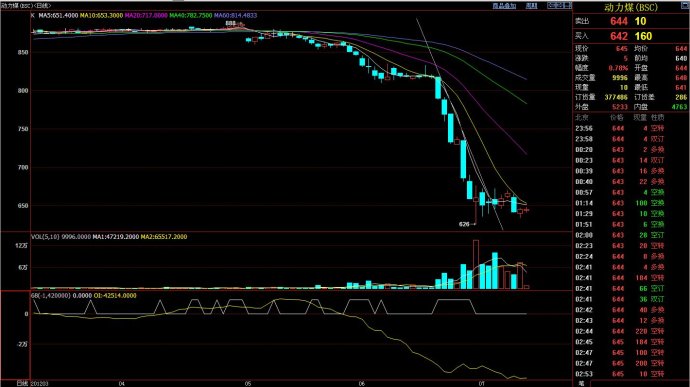The width and height of the screenshot is (690, 387).
Task: Select the magenta MA20 indicator label
Action: click(x=146, y=15)
